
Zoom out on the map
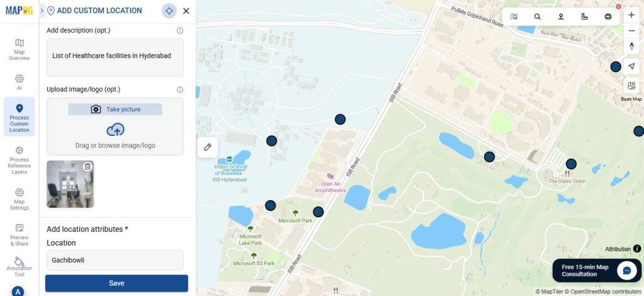tap(631, 31)
